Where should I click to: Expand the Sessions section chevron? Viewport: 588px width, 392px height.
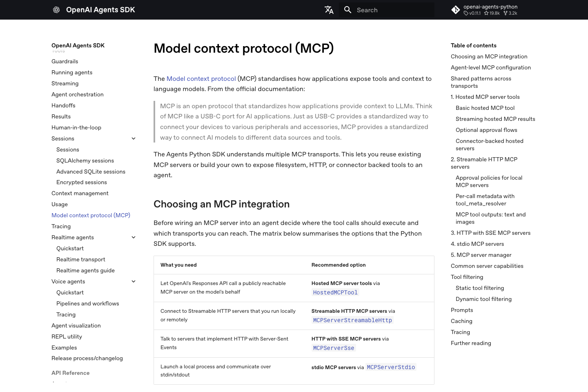[x=134, y=138]
